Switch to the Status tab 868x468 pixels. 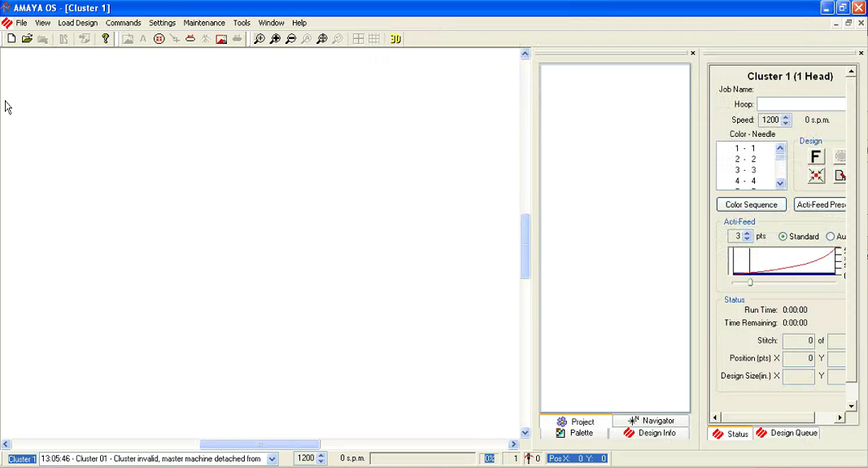tap(731, 434)
